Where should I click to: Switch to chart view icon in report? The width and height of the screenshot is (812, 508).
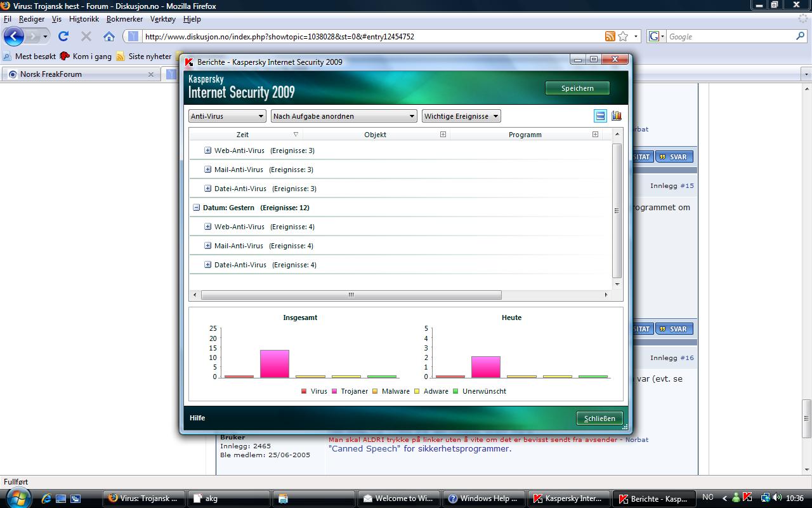616,116
